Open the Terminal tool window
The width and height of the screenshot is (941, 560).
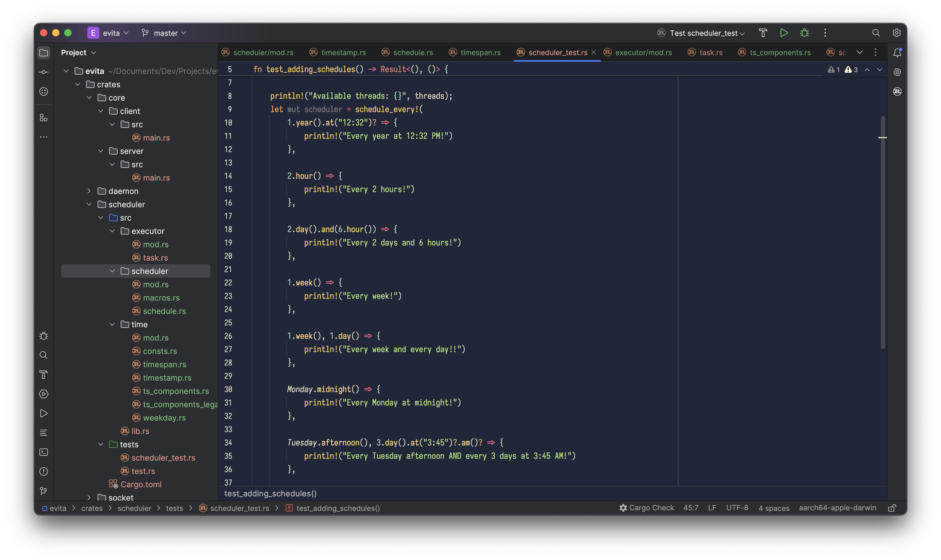click(x=44, y=452)
